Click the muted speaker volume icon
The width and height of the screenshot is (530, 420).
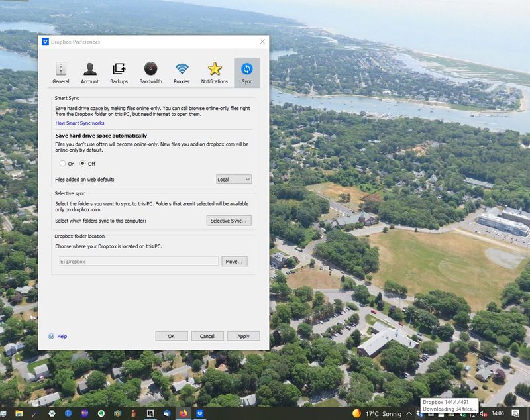tap(484, 413)
